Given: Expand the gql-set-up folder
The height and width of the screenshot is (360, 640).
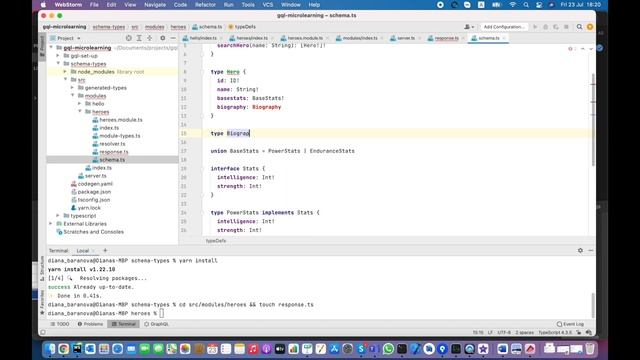Looking at the screenshot, I should tap(58, 56).
